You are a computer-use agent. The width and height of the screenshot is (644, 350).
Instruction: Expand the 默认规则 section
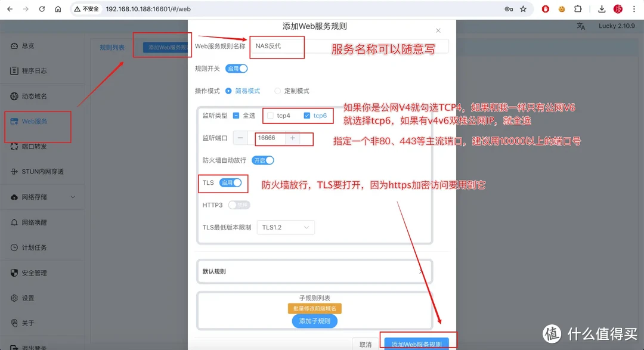click(x=314, y=271)
